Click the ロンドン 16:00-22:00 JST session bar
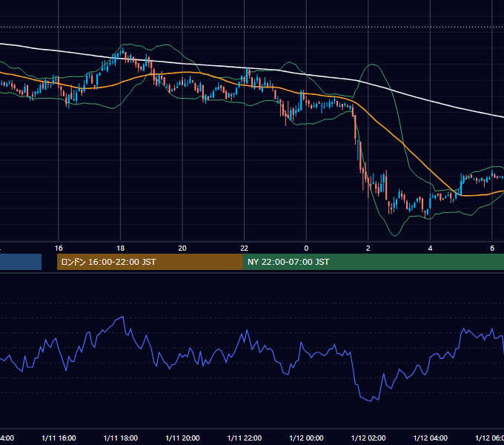This screenshot has width=504, height=445. [x=150, y=262]
